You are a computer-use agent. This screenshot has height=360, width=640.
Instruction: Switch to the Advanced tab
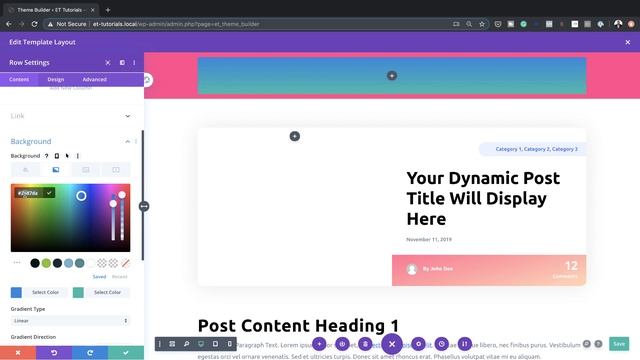[94, 79]
